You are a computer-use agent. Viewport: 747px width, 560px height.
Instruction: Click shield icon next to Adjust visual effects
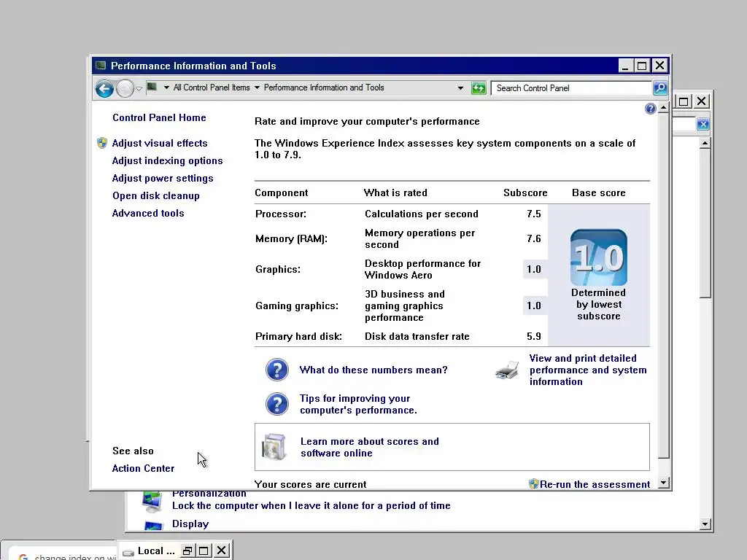pos(102,143)
